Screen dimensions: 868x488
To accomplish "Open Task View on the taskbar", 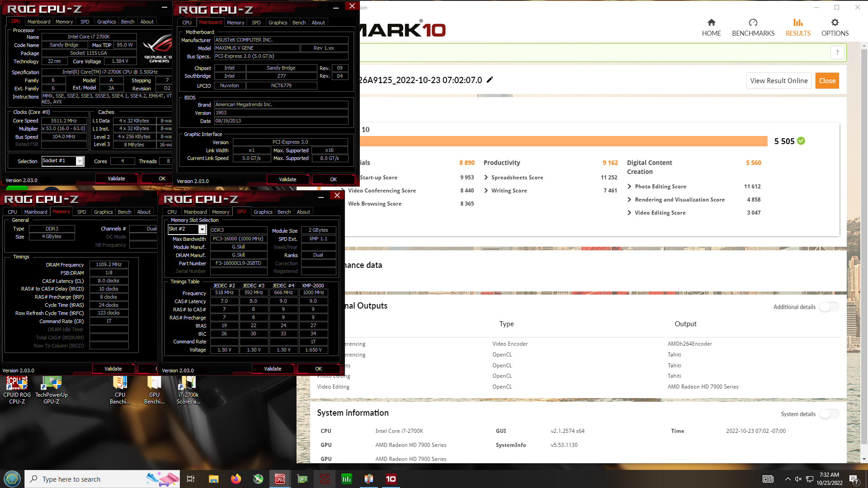I will (191, 479).
